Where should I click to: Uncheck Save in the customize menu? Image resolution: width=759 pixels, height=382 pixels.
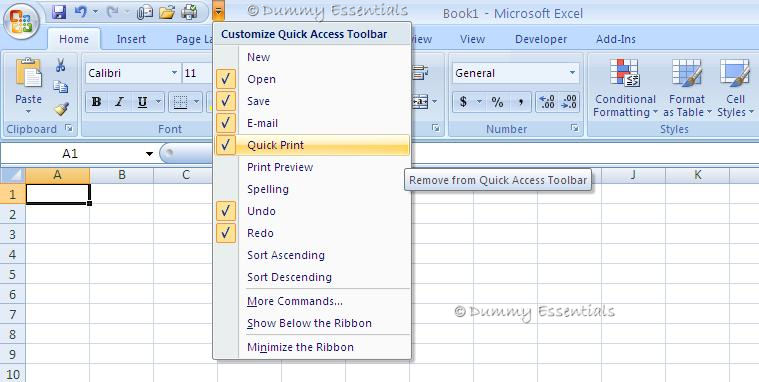[226, 101]
